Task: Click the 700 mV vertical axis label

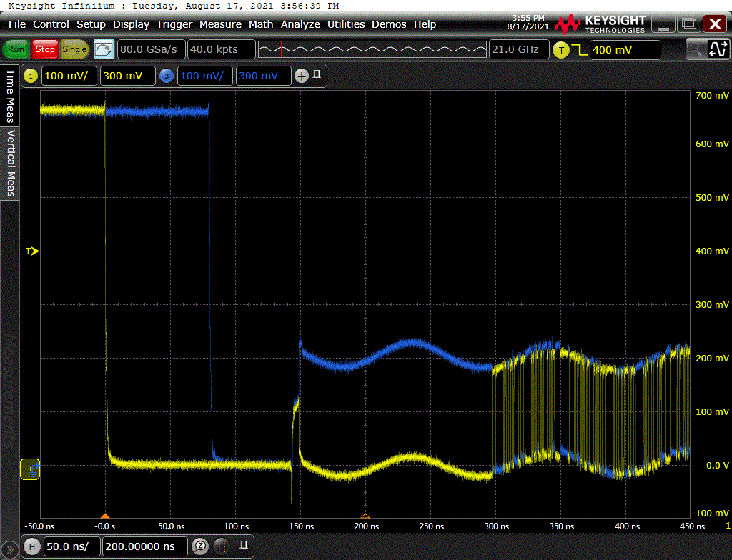Action: click(712, 96)
